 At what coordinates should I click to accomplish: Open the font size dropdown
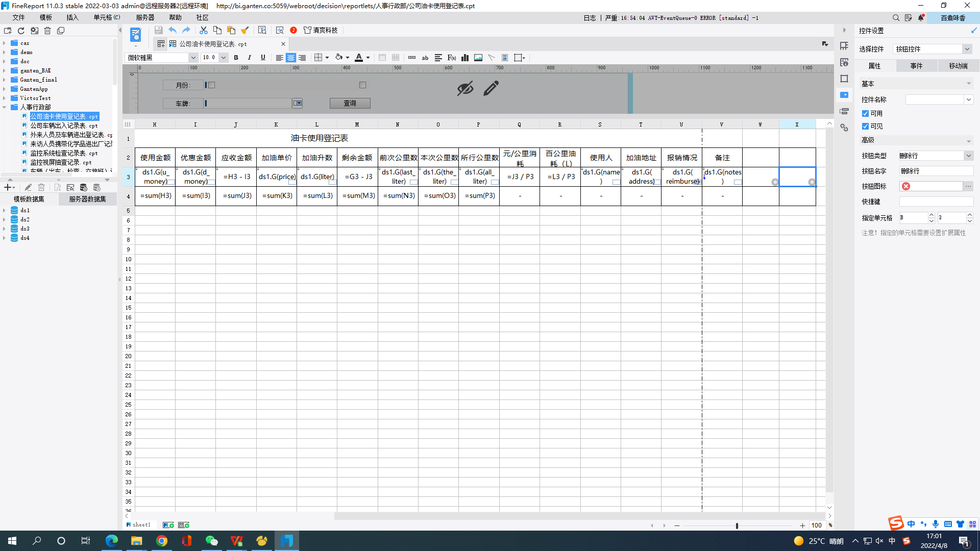coord(224,58)
